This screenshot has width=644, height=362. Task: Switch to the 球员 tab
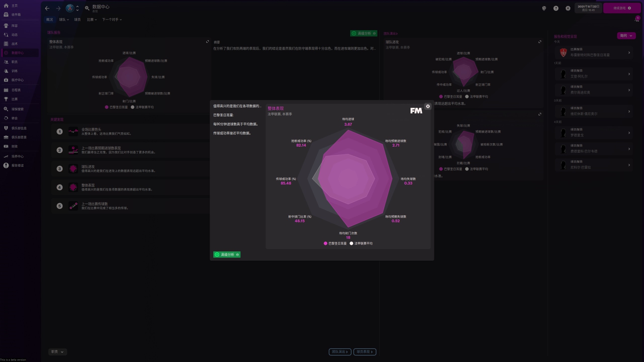coord(77,20)
